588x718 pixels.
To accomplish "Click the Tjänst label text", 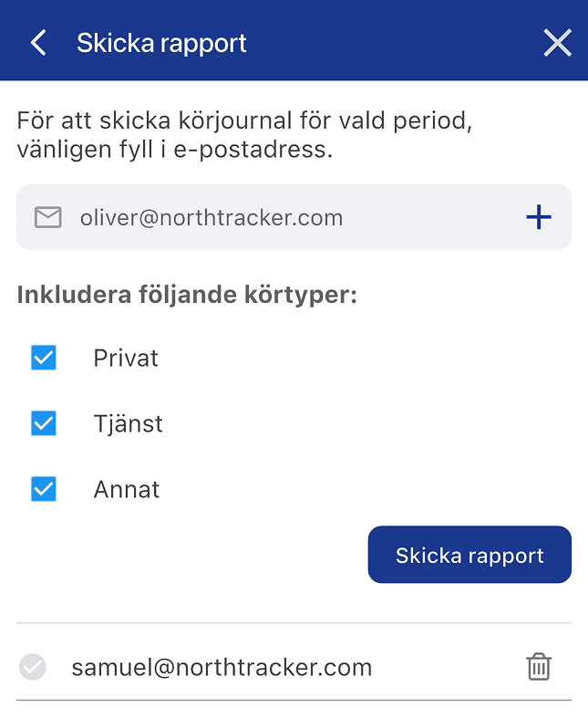I will click(128, 423).
